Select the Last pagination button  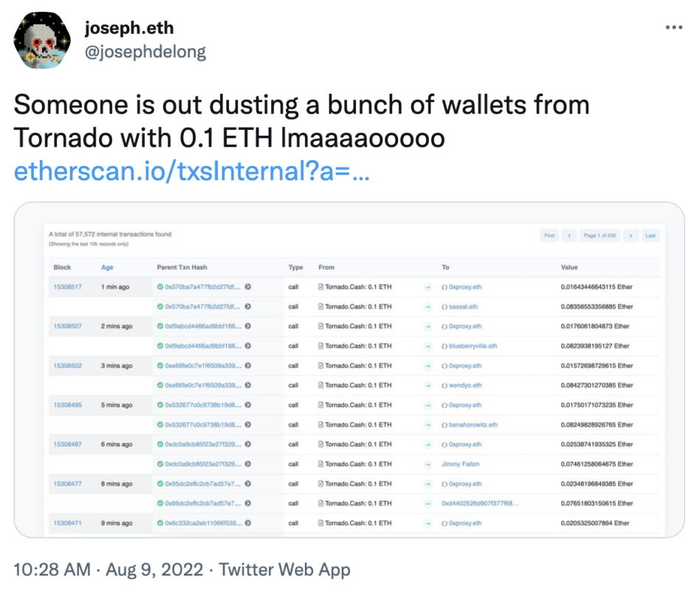(x=651, y=235)
